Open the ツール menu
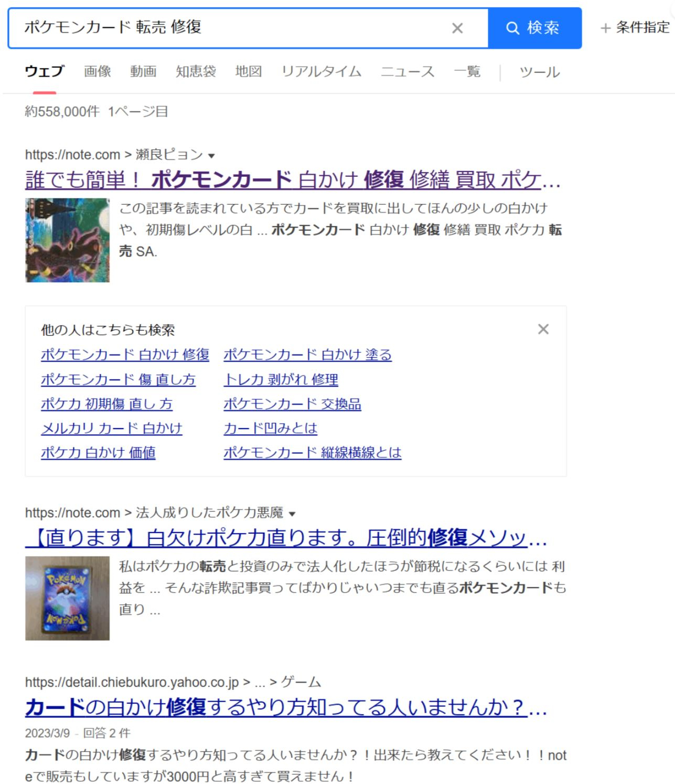 540,72
